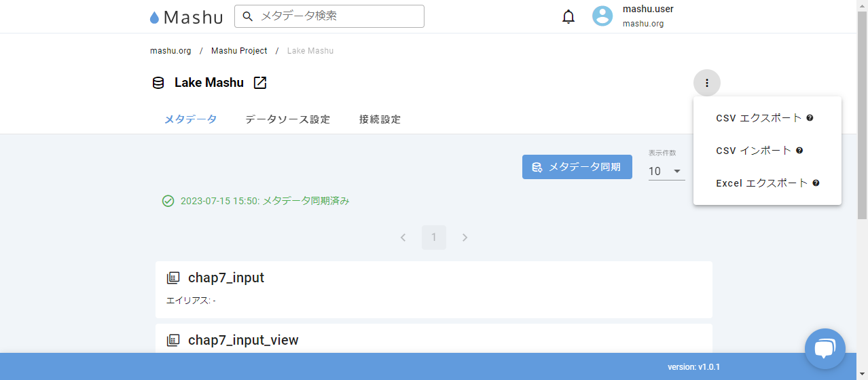Viewport: 868px width, 380px height.
Task: Click help icon next to Excel エクスポート
Action: point(816,183)
